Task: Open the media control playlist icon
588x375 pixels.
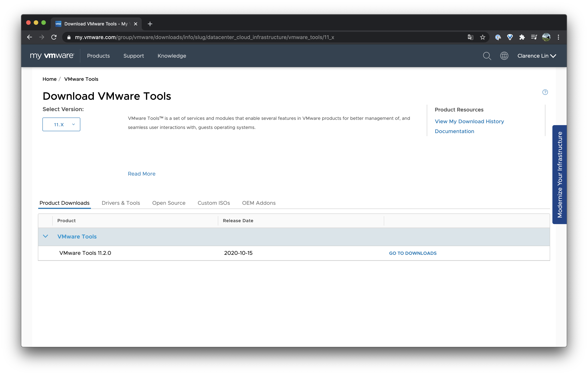Action: pyautogui.click(x=534, y=37)
